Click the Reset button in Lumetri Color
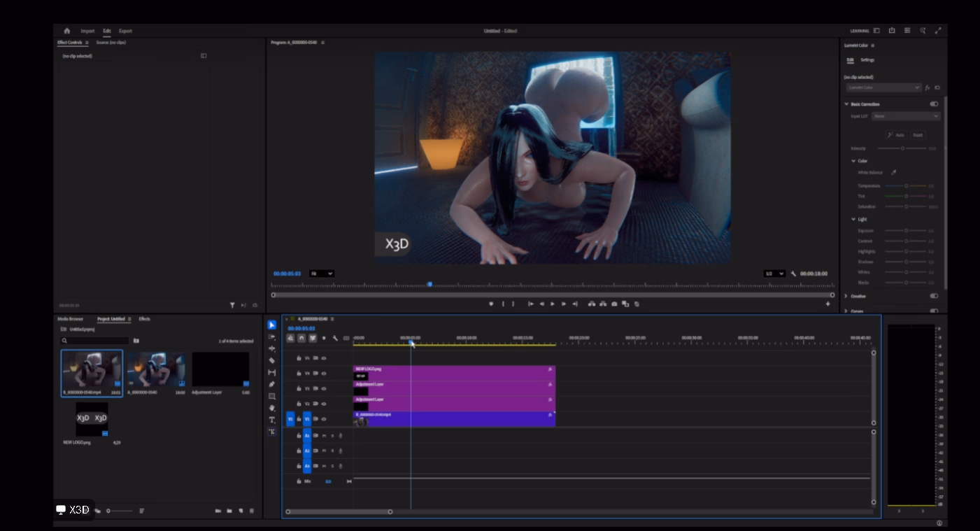Screen dimensions: 980x531 click(917, 135)
